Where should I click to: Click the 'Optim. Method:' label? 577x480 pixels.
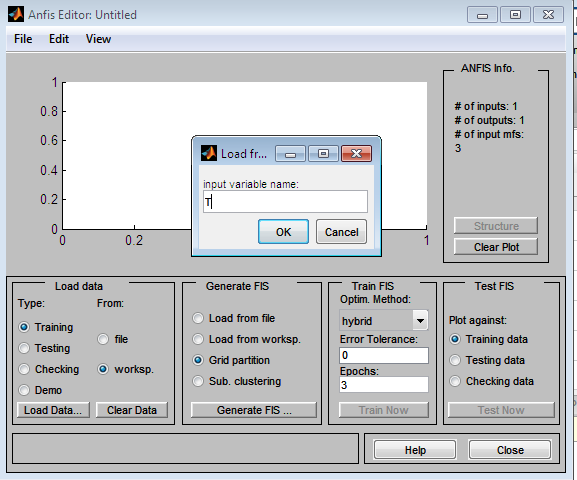tap(375, 299)
